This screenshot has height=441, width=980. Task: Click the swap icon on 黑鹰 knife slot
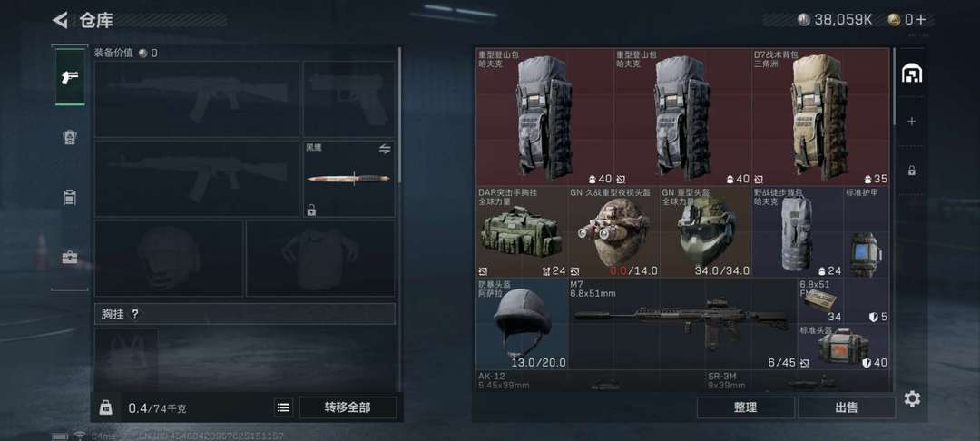point(385,149)
